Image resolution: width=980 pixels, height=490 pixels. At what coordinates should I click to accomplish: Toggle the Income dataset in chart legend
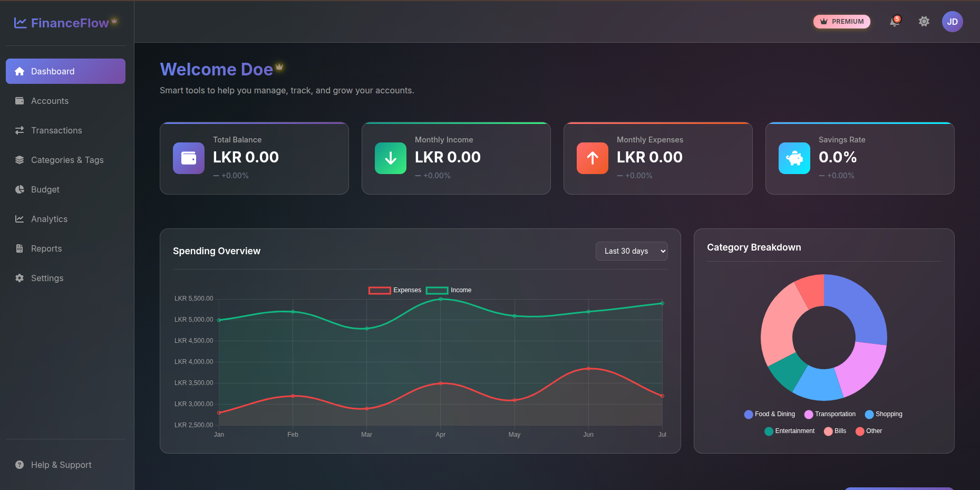449,290
